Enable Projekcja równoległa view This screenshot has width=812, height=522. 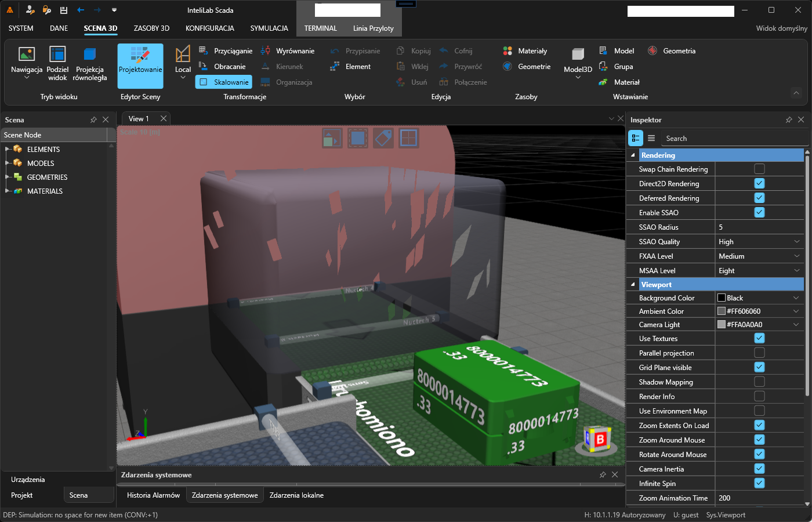click(x=90, y=64)
